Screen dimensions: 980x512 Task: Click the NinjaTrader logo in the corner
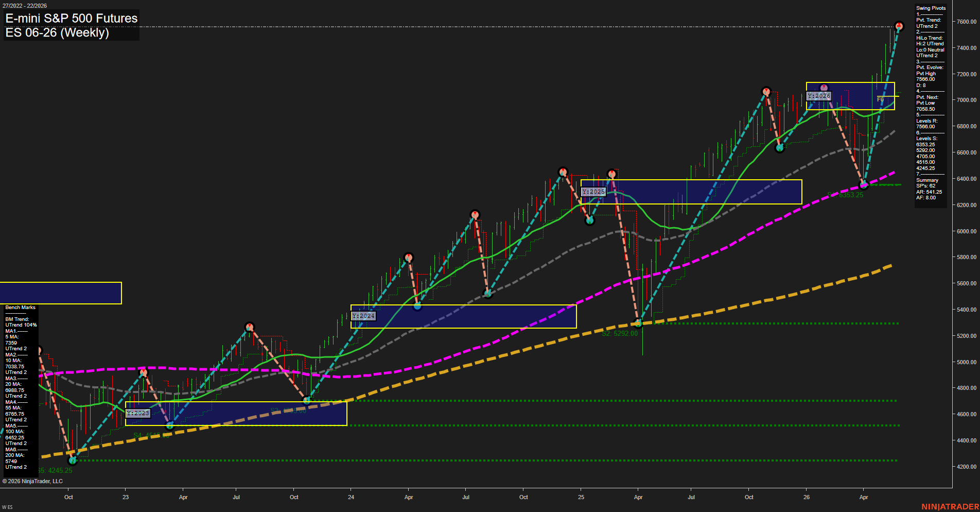(950, 507)
